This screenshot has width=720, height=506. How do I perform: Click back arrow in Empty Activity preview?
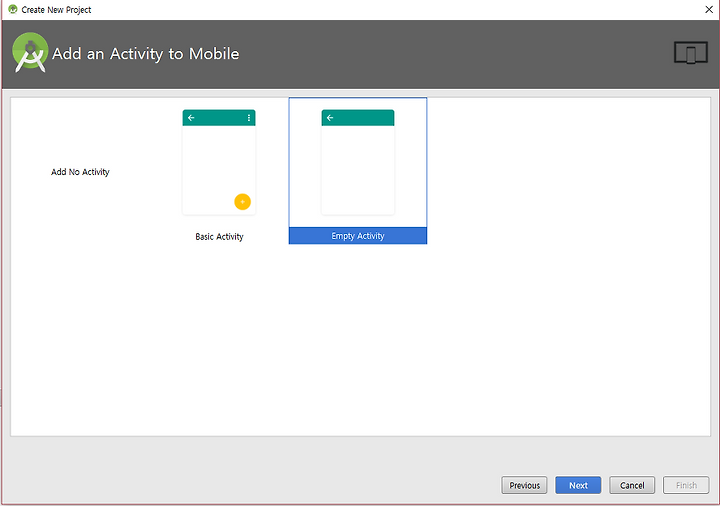(x=330, y=118)
